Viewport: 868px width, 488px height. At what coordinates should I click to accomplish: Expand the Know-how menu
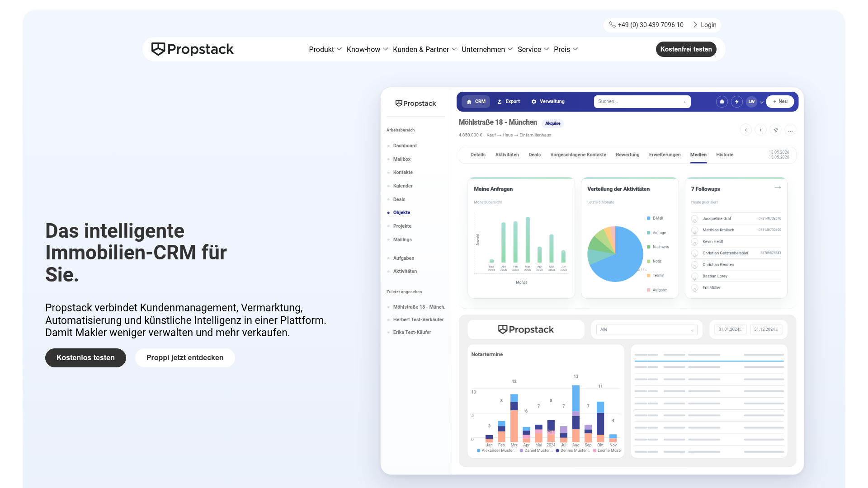pyautogui.click(x=368, y=49)
